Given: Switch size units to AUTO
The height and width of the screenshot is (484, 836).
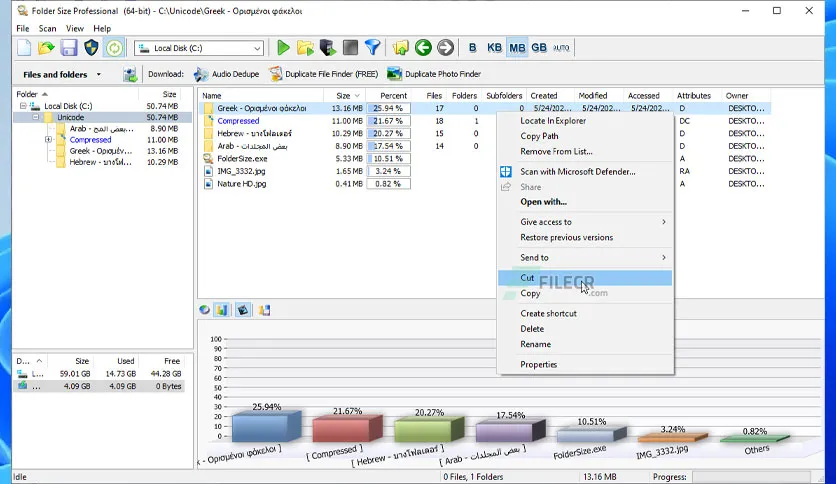Looking at the screenshot, I should click(x=561, y=48).
